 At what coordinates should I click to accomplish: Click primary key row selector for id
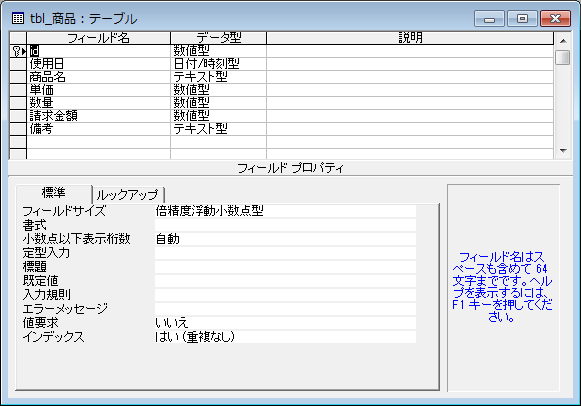point(18,51)
